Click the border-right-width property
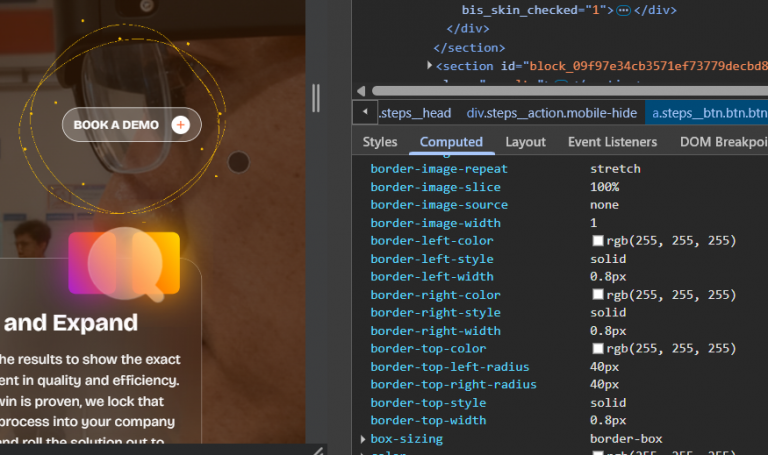 pos(435,331)
